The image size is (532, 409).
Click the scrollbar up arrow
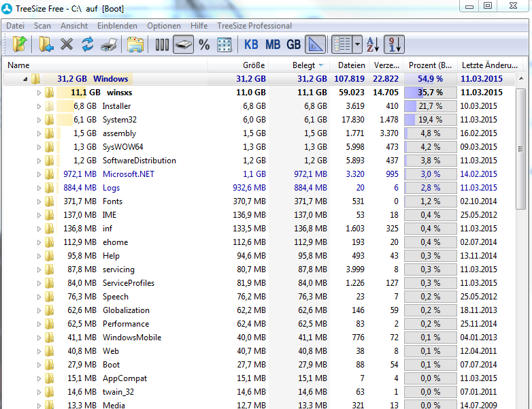pos(521,78)
